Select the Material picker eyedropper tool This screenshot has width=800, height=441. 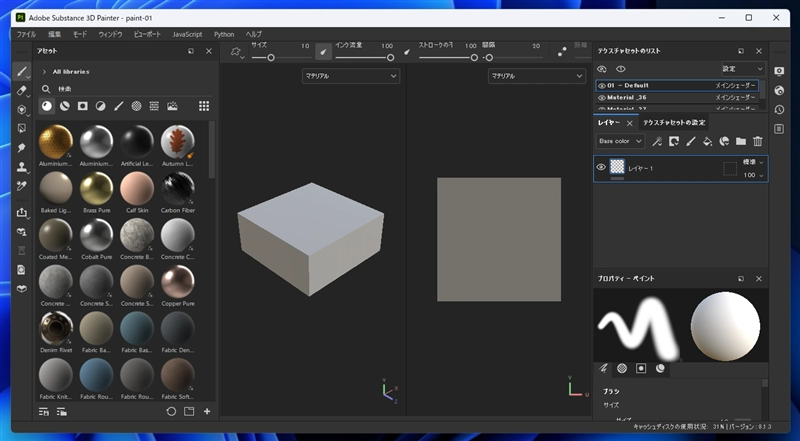(x=21, y=186)
